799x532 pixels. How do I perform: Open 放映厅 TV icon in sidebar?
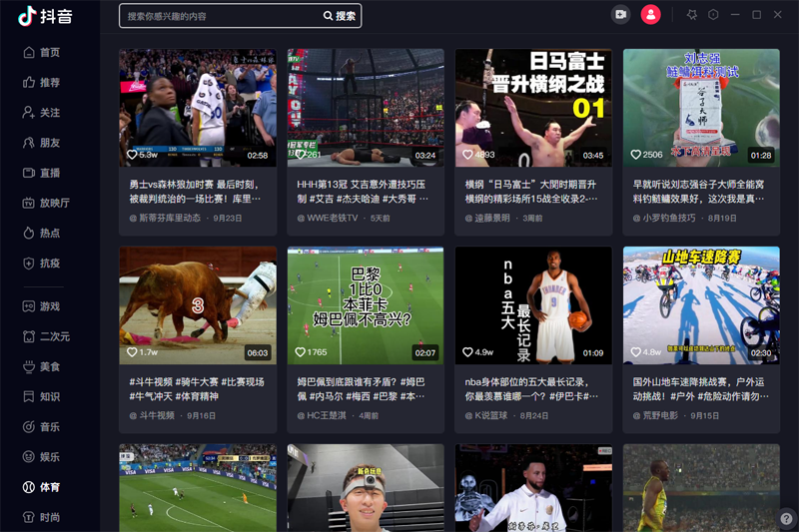29,203
